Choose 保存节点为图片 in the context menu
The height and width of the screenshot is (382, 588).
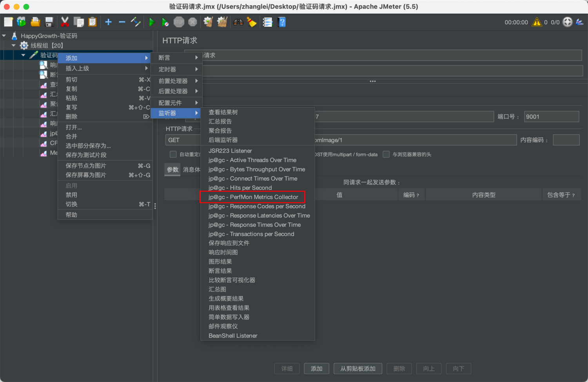click(x=105, y=166)
